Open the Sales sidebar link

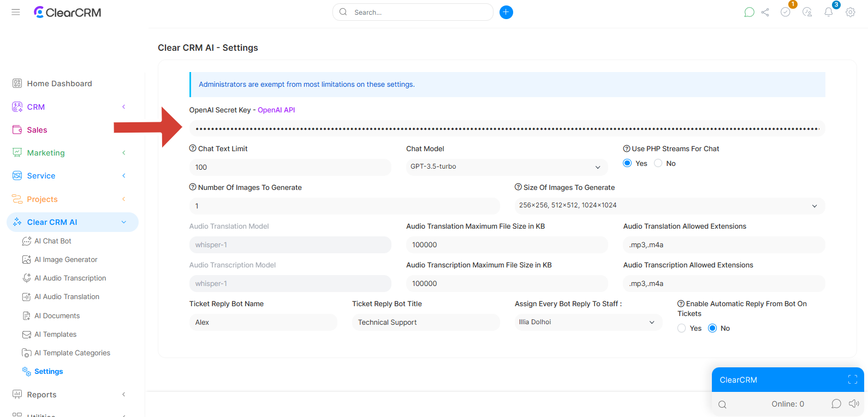point(37,130)
